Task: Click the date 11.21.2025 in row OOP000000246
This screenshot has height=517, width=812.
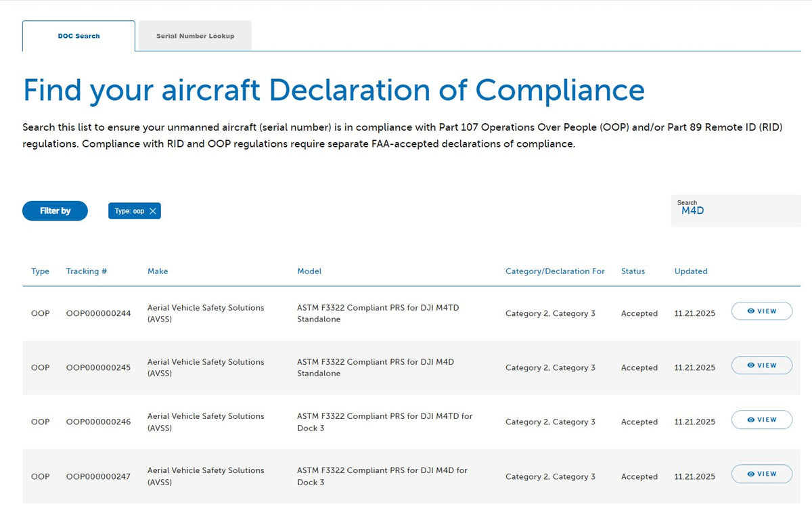Action: (695, 422)
